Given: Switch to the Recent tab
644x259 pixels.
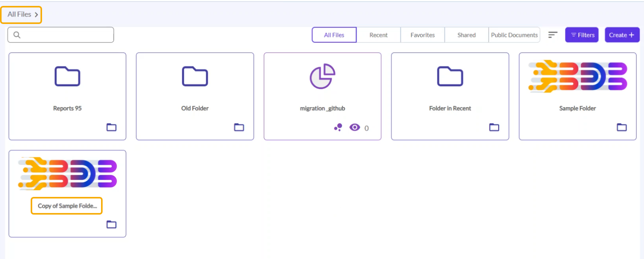Looking at the screenshot, I should [378, 35].
